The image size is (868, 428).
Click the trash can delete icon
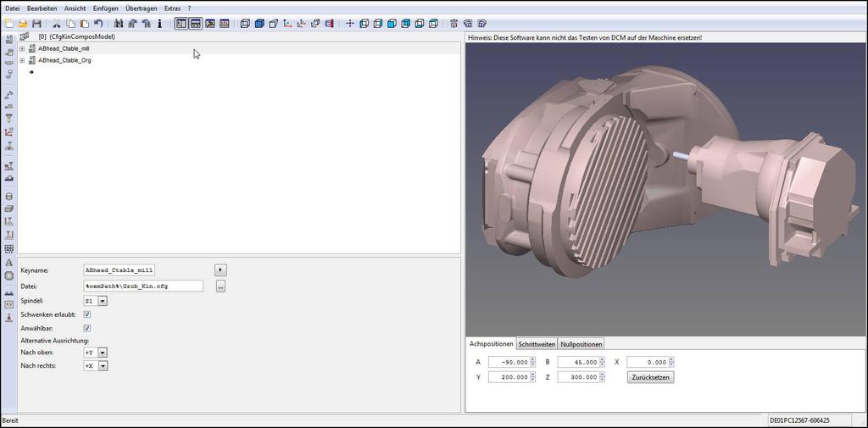(454, 24)
